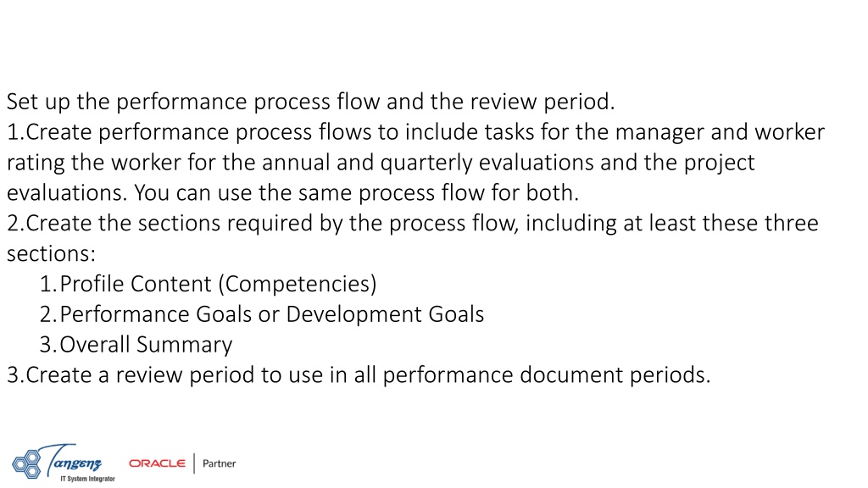
Task: Click the heading line about the performance process flow
Action: click(x=310, y=102)
